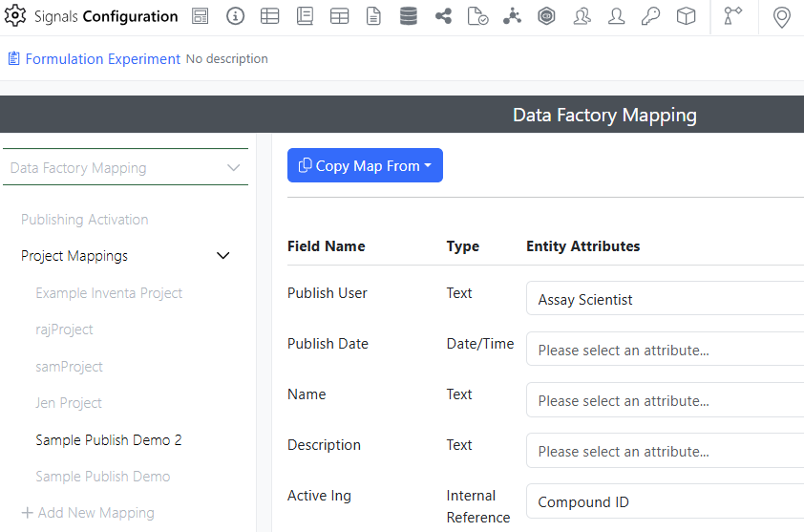Collapse the Project Mappings list

[223, 256]
